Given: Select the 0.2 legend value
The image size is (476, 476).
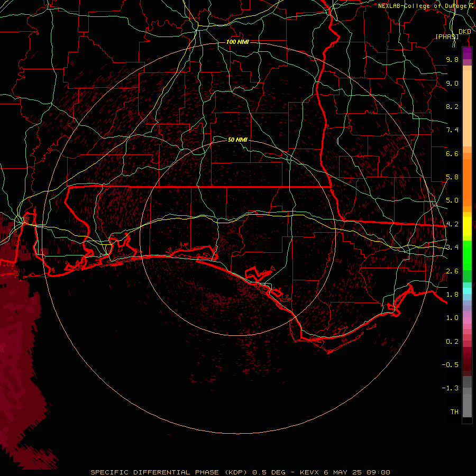Looking at the screenshot, I should click(452, 342).
